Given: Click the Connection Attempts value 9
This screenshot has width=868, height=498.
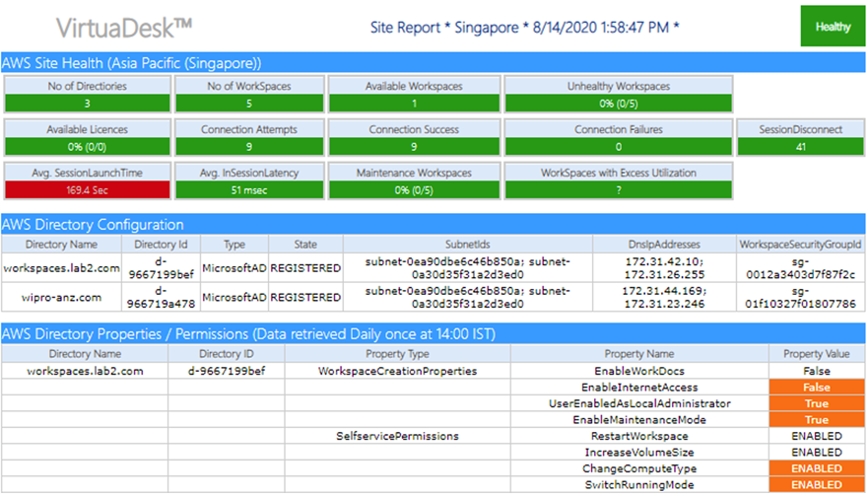Looking at the screenshot, I should tap(249, 146).
